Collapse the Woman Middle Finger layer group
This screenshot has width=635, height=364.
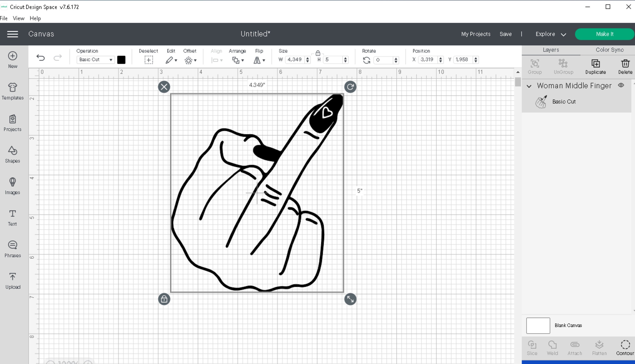pyautogui.click(x=529, y=86)
